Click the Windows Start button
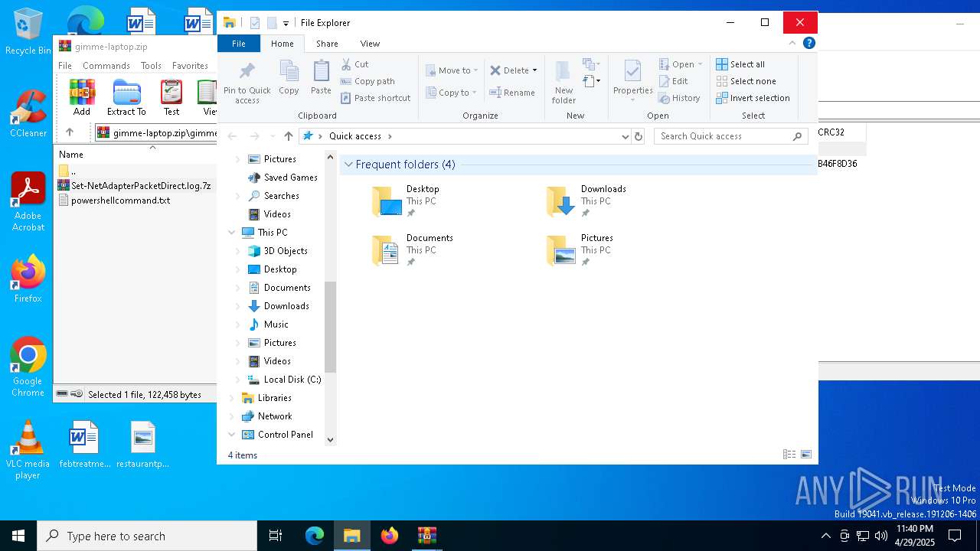The width and height of the screenshot is (980, 551). coord(18,536)
